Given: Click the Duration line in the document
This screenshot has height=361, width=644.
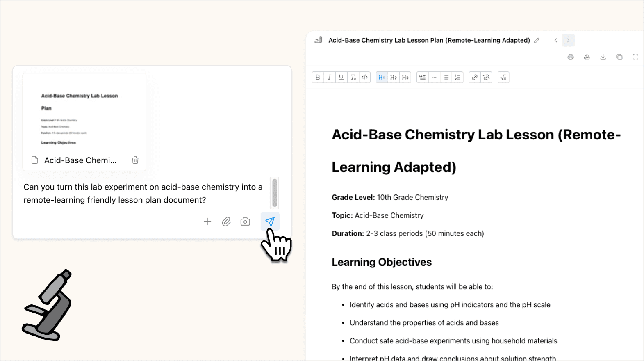Looking at the screenshot, I should point(408,233).
